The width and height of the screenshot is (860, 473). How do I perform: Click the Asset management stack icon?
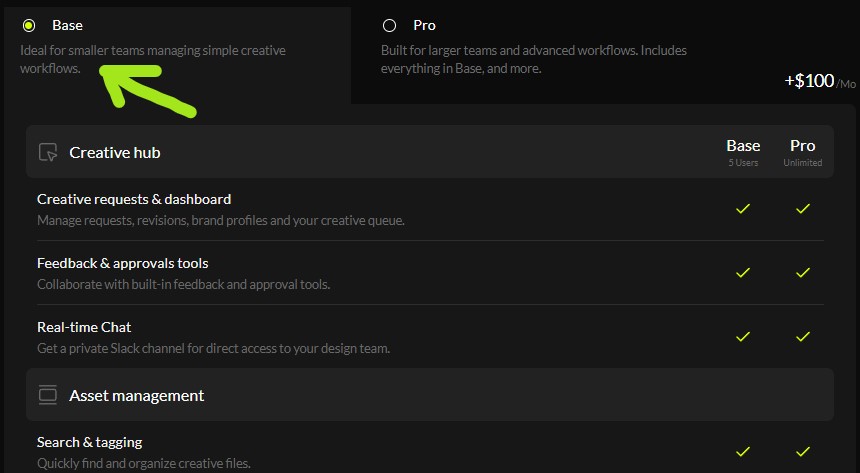point(47,395)
